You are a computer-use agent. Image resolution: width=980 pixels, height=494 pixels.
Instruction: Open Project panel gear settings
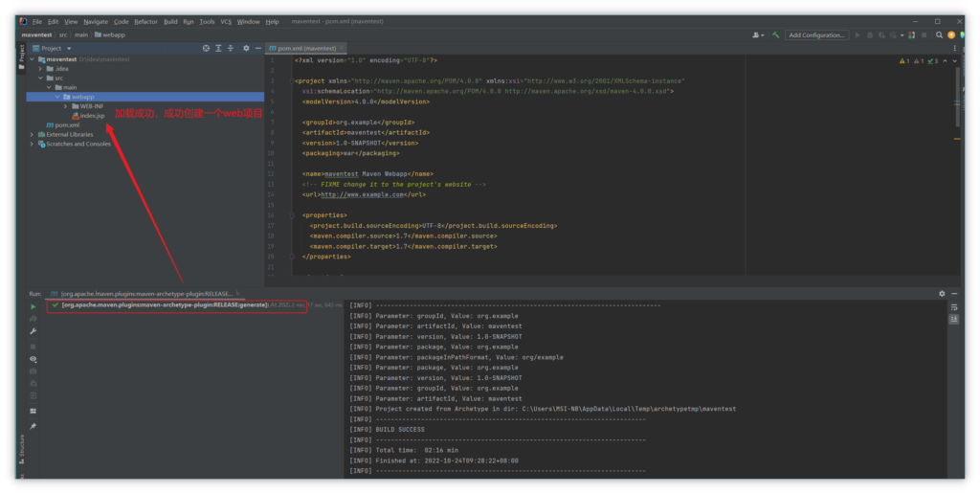246,48
